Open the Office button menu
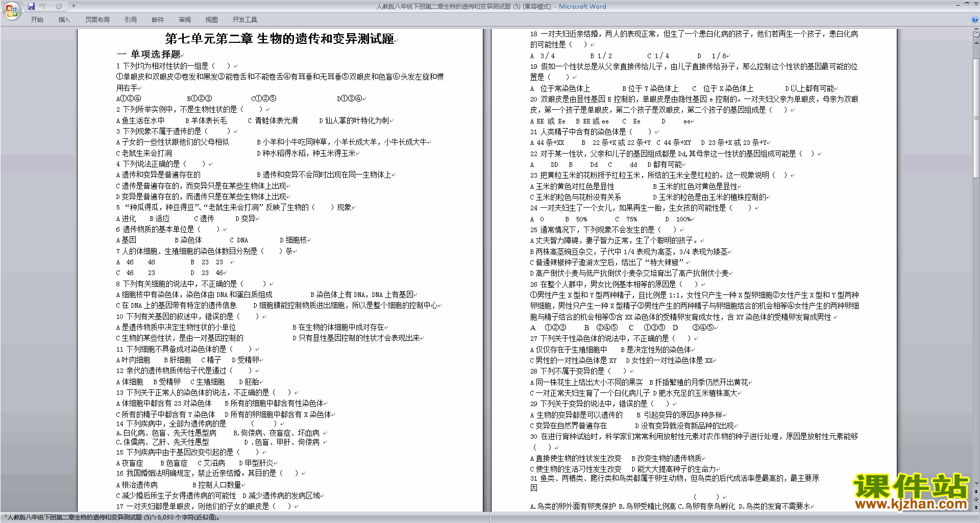 pyautogui.click(x=11, y=10)
